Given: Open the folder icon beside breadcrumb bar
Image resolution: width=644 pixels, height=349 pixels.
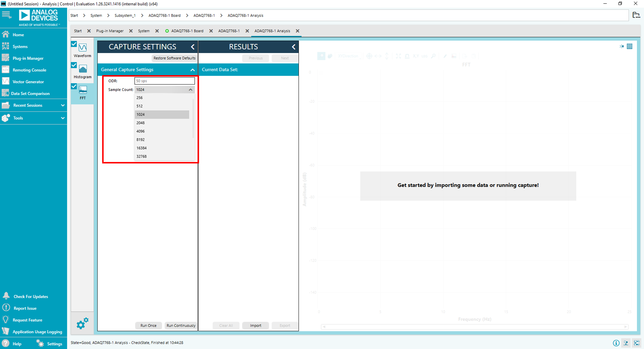Looking at the screenshot, I should 636,15.
